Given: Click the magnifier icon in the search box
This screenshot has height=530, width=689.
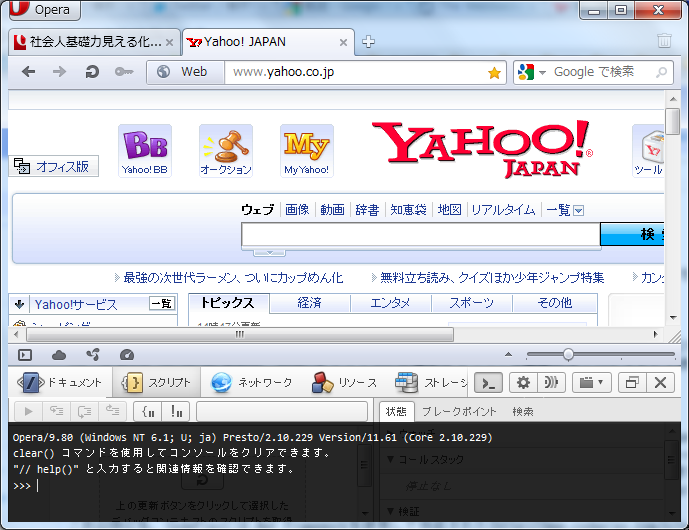Looking at the screenshot, I should tap(661, 72).
